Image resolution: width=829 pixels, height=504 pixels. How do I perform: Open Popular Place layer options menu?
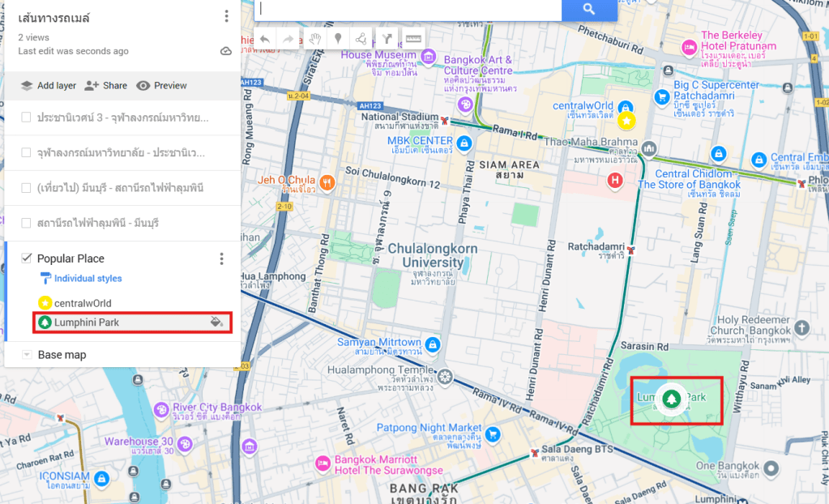[221, 258]
